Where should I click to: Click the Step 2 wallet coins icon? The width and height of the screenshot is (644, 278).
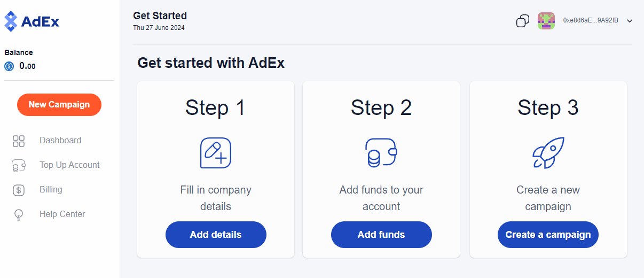tap(381, 153)
